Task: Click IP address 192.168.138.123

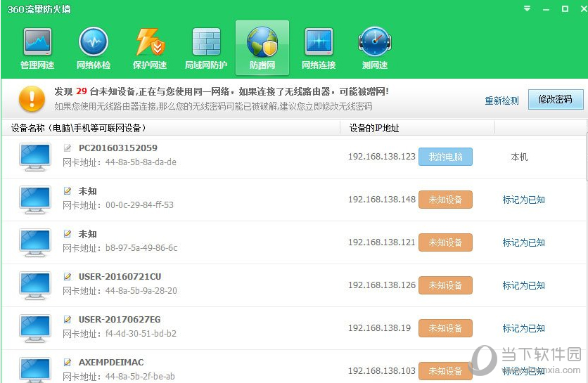Action: click(x=382, y=156)
